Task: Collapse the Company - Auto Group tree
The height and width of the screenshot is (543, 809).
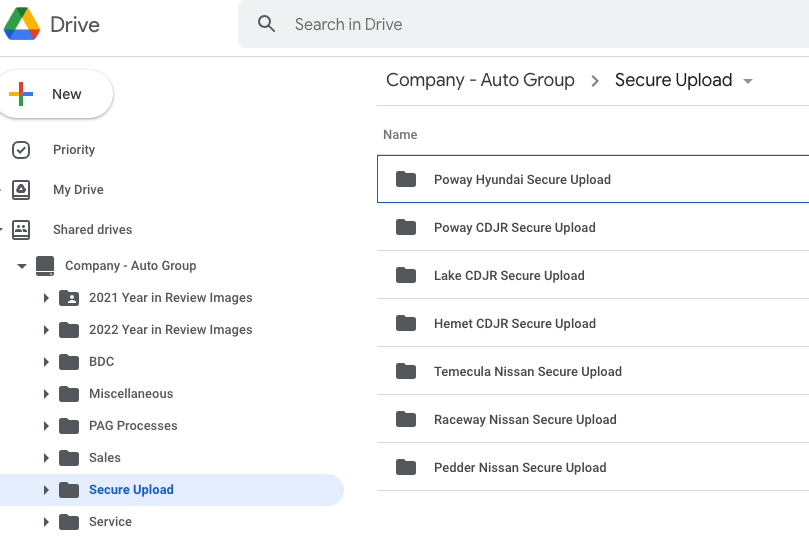Action: point(22,266)
